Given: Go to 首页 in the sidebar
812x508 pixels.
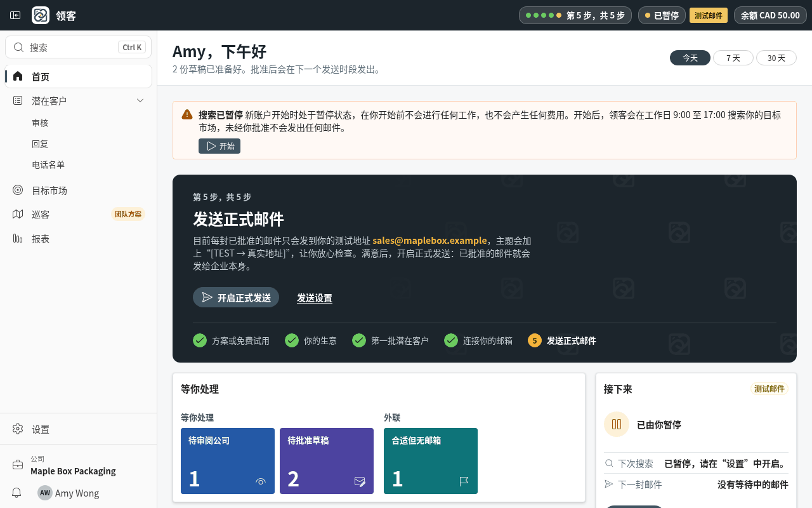Looking at the screenshot, I should pyautogui.click(x=79, y=76).
